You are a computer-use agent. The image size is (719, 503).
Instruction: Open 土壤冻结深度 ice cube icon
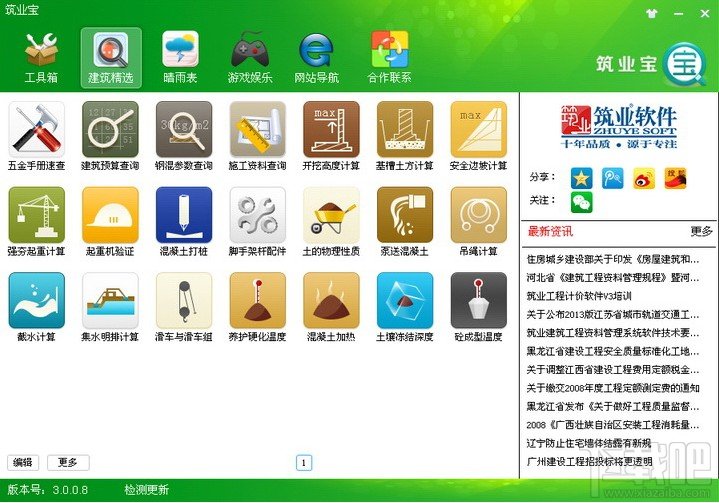click(405, 307)
